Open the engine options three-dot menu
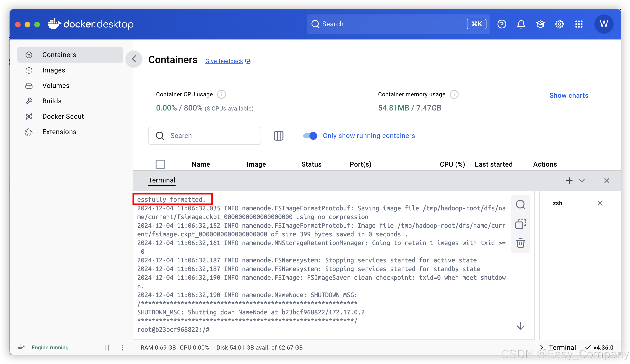The width and height of the screenshot is (630, 364). click(122, 347)
